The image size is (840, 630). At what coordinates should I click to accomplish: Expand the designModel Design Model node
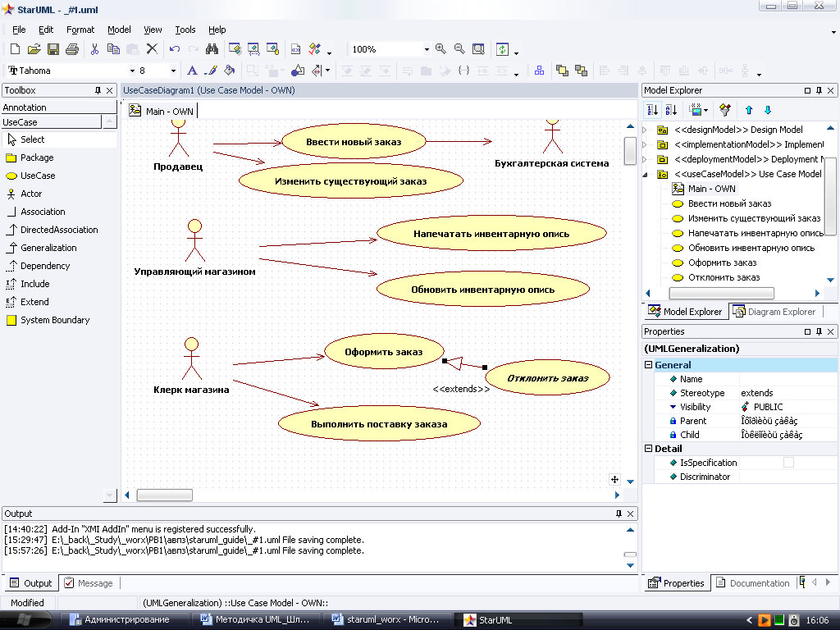645,130
